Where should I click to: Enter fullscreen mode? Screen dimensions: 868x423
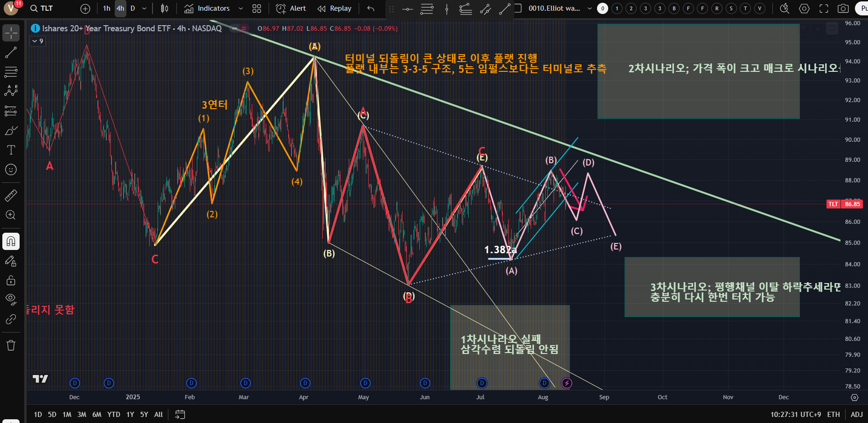tap(824, 8)
